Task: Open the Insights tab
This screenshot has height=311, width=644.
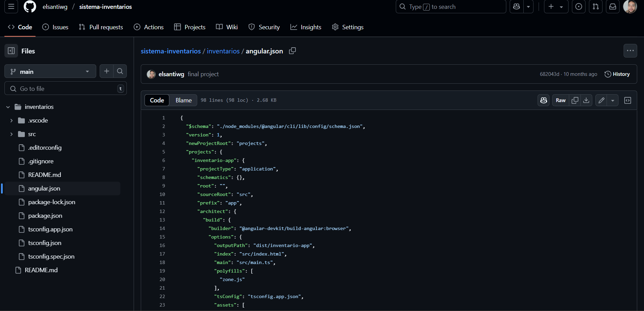Action: 306,27
